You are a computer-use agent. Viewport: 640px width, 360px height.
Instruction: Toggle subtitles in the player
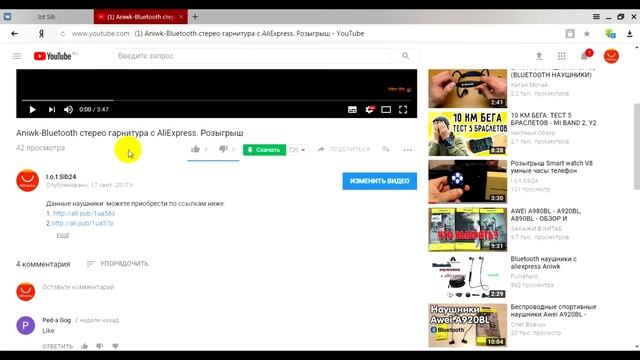click(352, 109)
